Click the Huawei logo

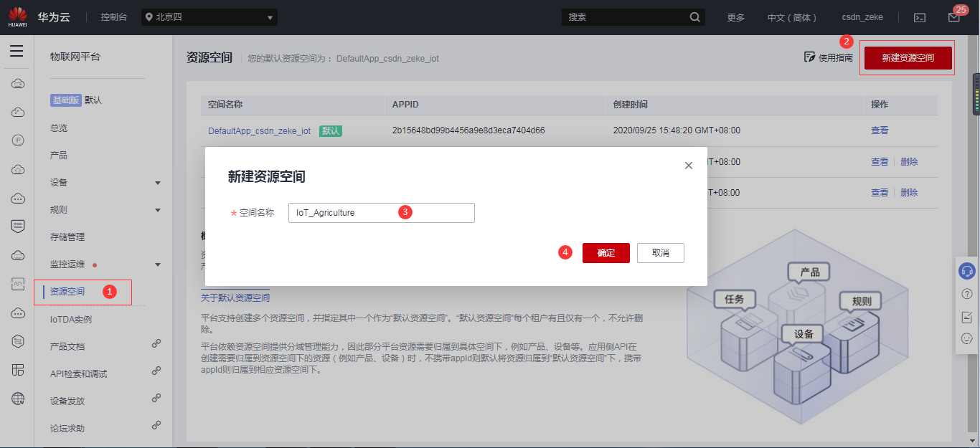point(17,16)
